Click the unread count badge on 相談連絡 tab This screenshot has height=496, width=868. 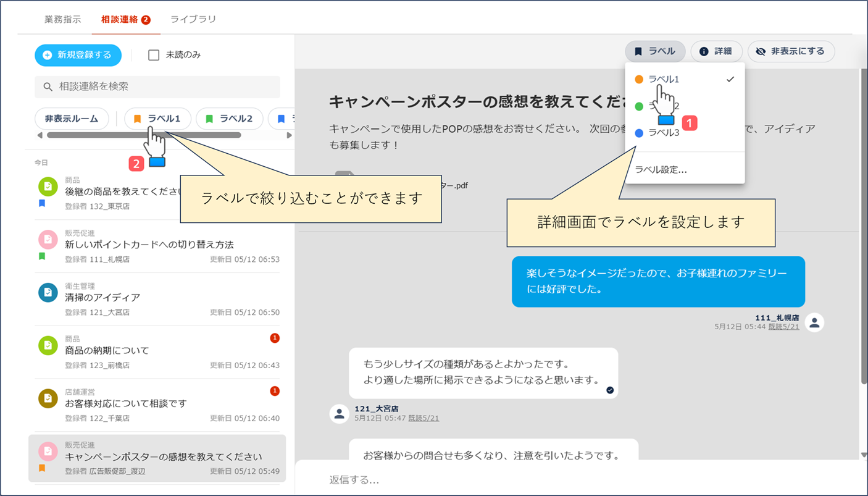pos(146,20)
